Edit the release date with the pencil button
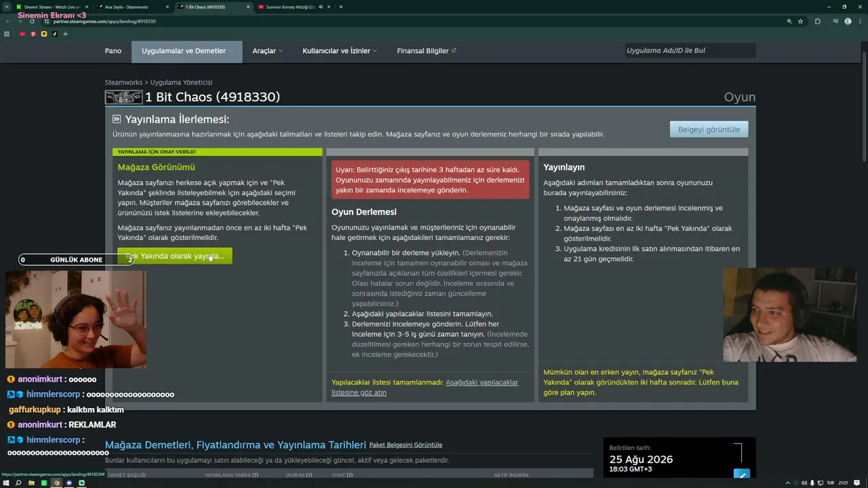The image size is (868, 488). point(742,474)
